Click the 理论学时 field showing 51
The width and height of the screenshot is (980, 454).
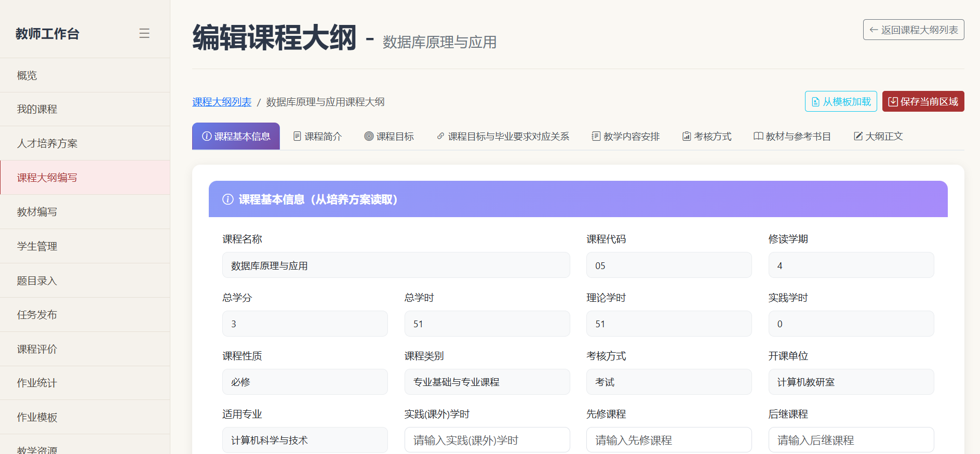pos(669,324)
